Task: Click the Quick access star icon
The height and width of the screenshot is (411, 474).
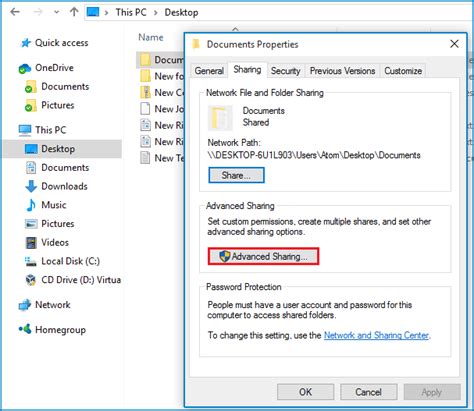Action: (x=25, y=43)
